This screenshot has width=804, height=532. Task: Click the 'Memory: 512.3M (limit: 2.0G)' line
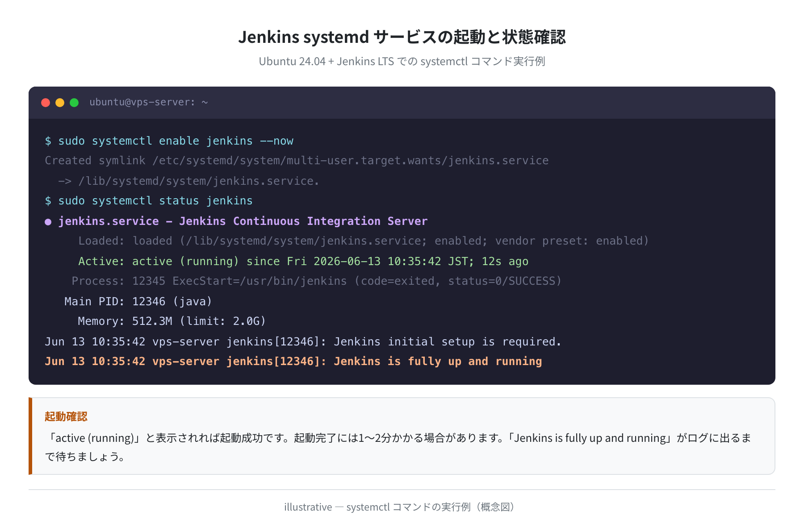(x=172, y=321)
